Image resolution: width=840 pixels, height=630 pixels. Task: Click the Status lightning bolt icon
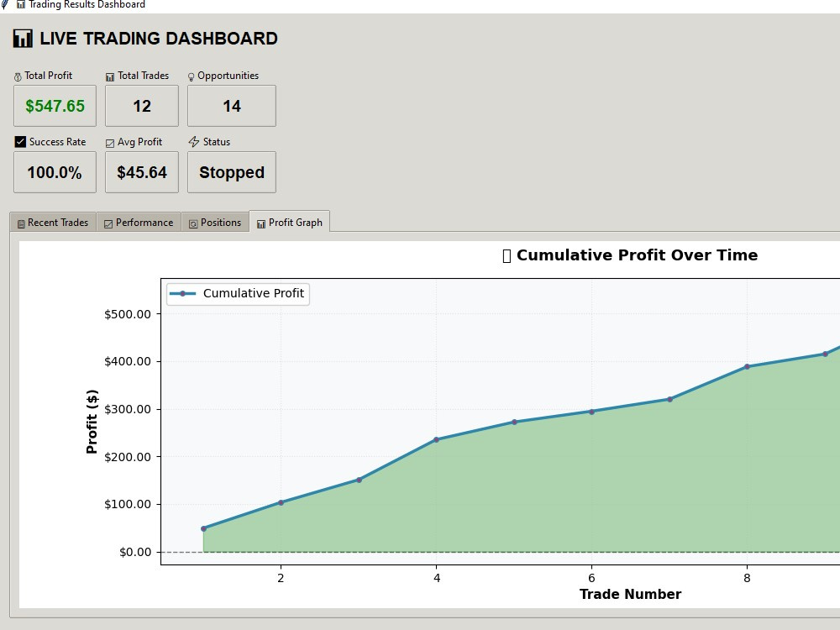pyautogui.click(x=194, y=141)
